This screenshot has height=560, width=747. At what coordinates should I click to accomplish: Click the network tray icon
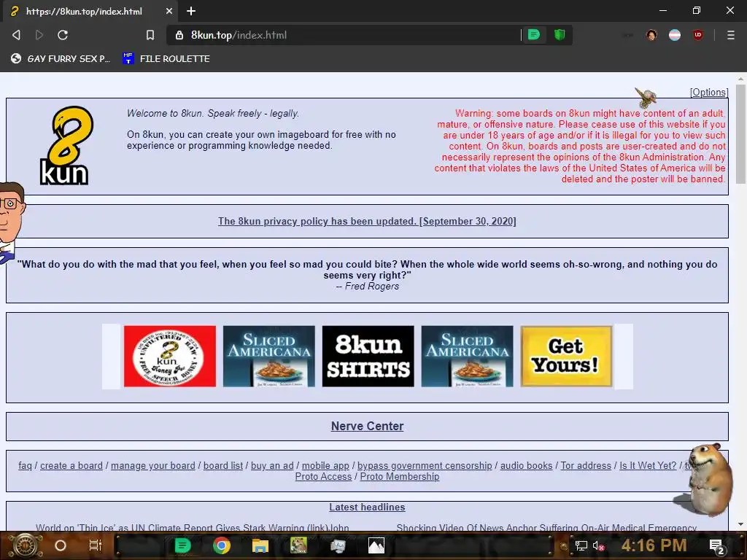point(581,546)
